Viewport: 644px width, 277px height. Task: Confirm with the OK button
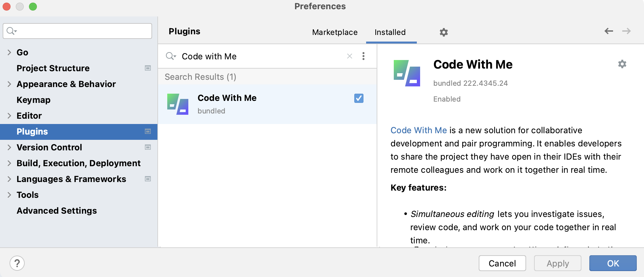pyautogui.click(x=613, y=263)
